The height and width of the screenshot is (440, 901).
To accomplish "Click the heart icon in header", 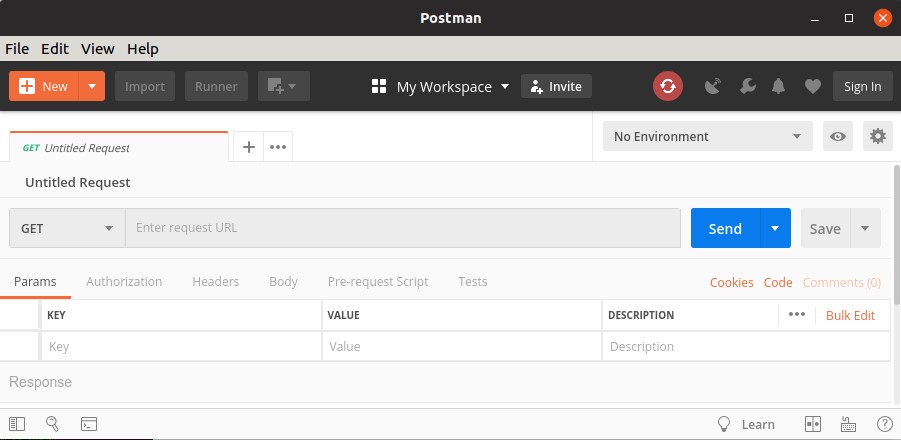I will pyautogui.click(x=813, y=87).
